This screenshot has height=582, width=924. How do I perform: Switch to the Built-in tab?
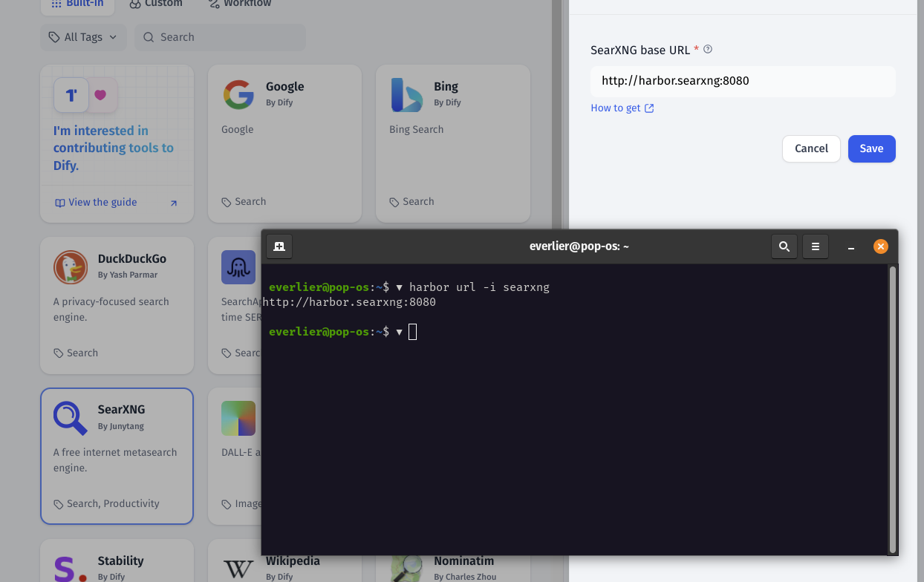pos(77,4)
